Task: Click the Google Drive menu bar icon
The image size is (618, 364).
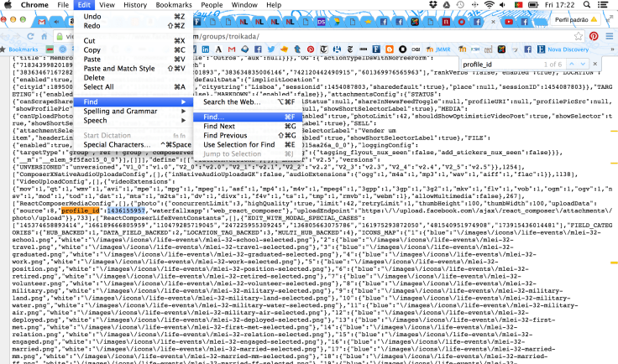Action: click(447, 5)
